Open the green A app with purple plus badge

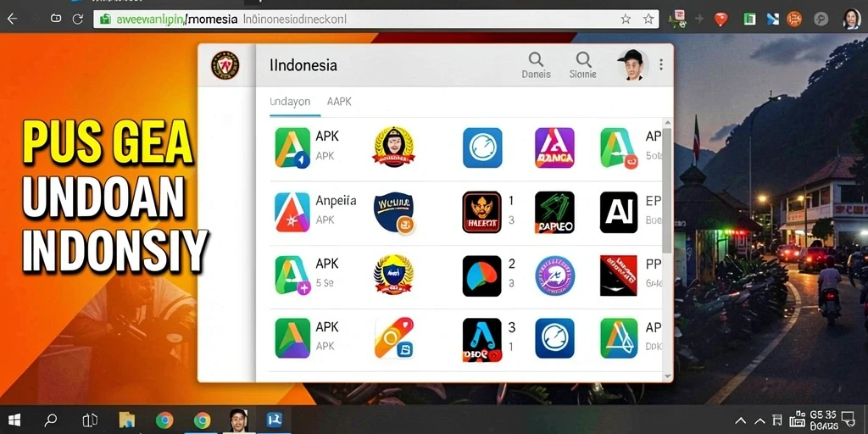(292, 275)
